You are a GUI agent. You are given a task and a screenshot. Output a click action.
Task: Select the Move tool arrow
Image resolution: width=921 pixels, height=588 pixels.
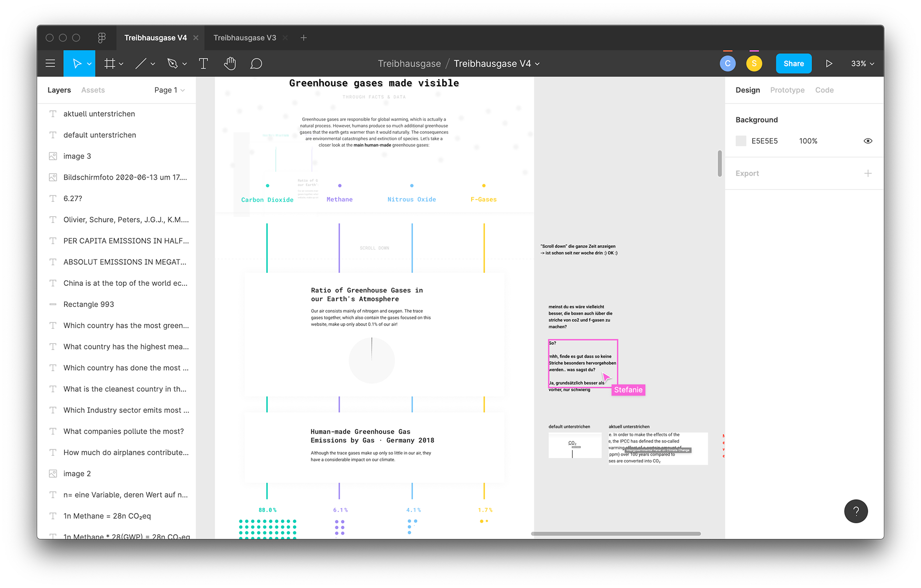click(77, 63)
